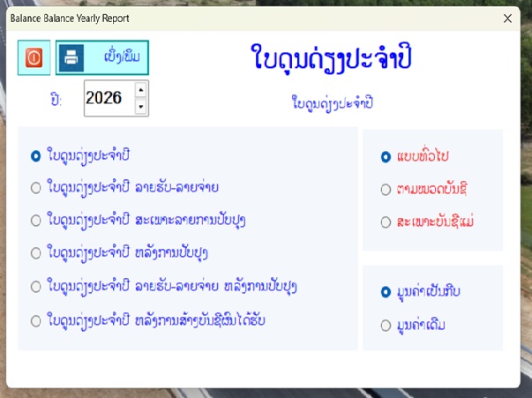Viewport: 532px width, 398px height.
Task: Choose ໃບດຸນດ່ຽງປະຈຳປີ ສະເພາະລາຍການປັບປຸງ option
Action: click(36, 220)
